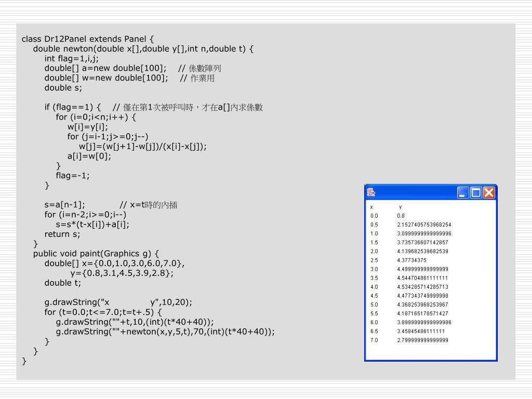
Task: Select the value 2.1527405753968254
Action: (424, 224)
